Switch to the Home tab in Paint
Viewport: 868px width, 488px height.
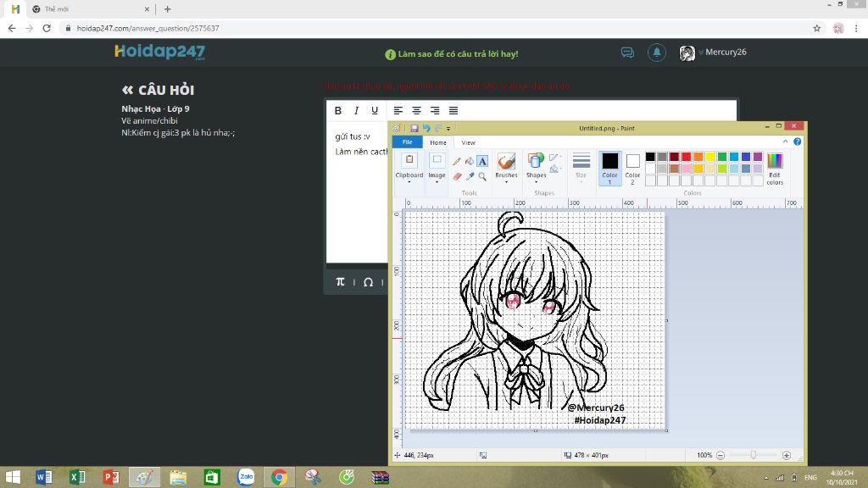(438, 142)
